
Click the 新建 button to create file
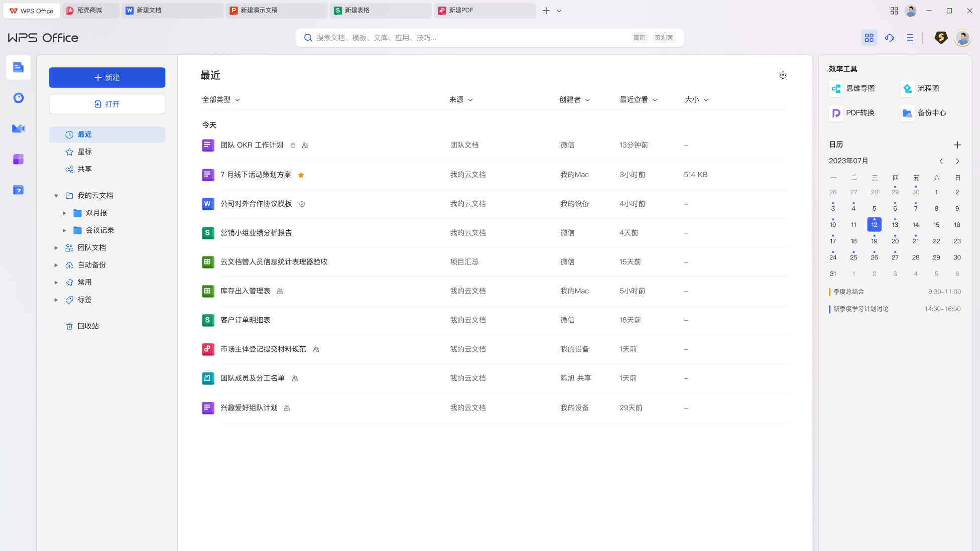point(107,77)
